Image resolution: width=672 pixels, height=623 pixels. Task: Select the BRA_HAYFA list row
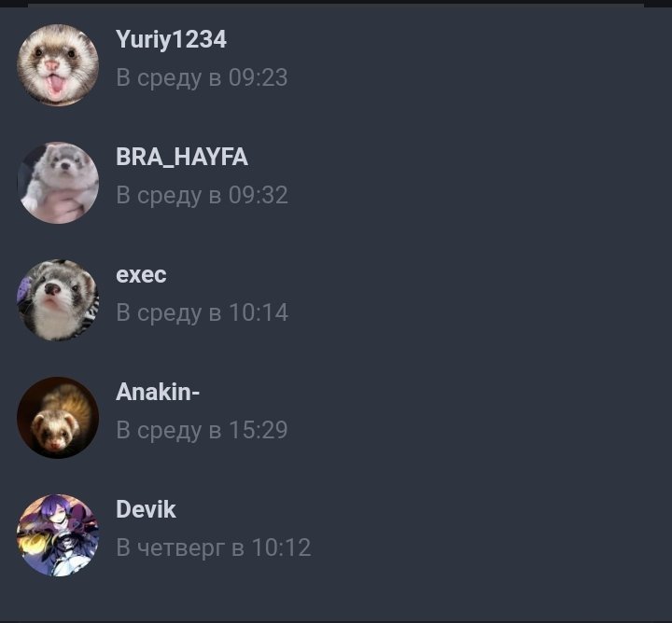336,183
